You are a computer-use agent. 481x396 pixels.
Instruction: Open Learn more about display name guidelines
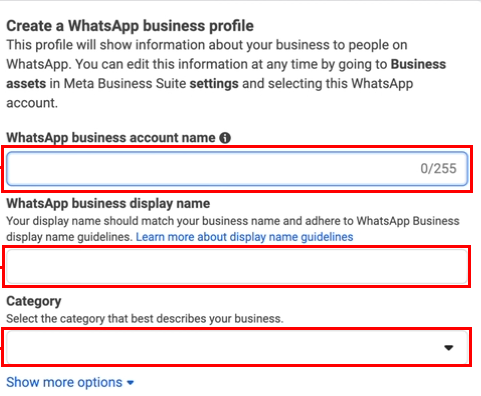[x=244, y=237]
